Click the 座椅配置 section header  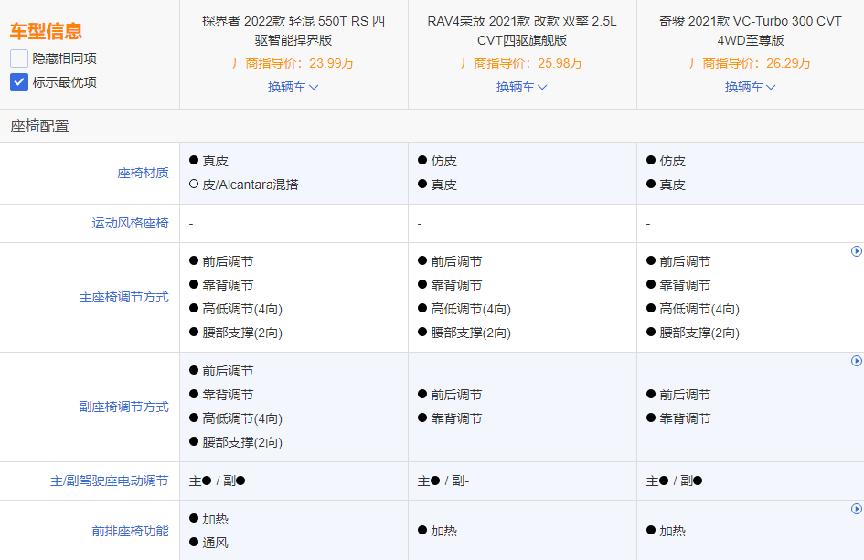40,126
